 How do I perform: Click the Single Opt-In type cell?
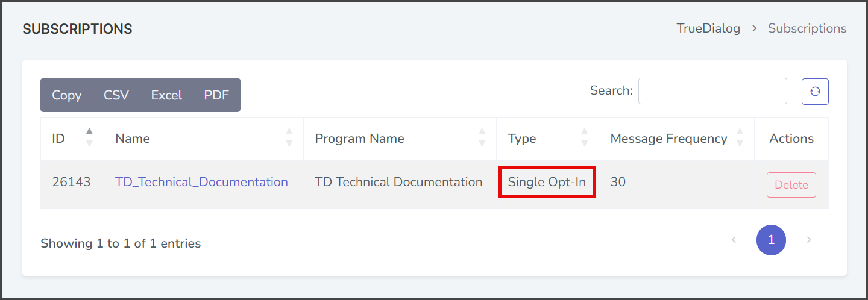point(547,182)
